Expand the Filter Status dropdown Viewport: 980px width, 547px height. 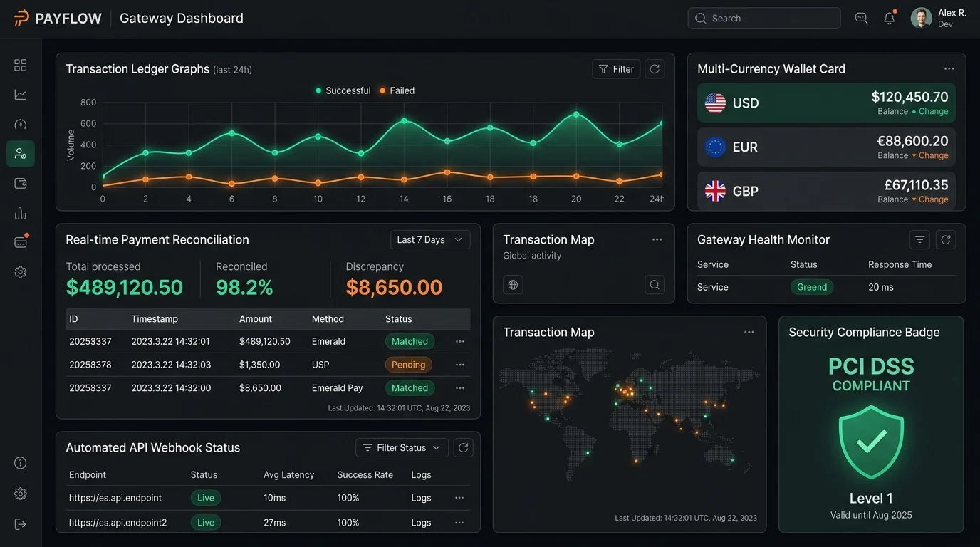coord(402,448)
